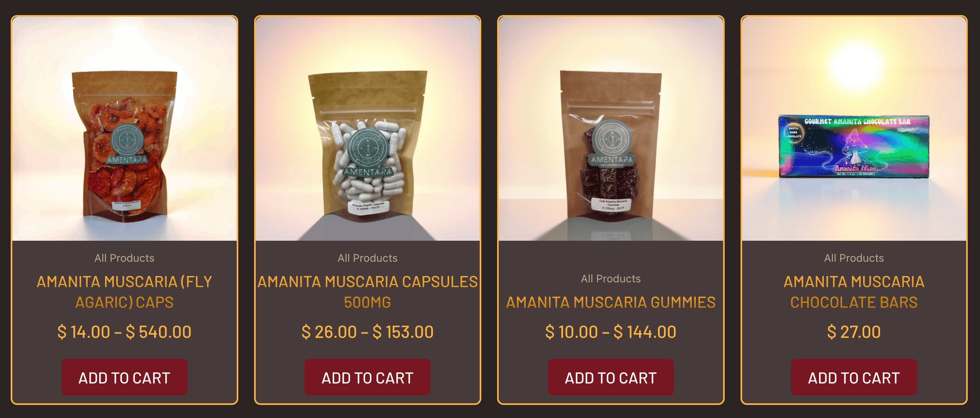Click the $ 26.00 – $ 153.00 price

[367, 332]
